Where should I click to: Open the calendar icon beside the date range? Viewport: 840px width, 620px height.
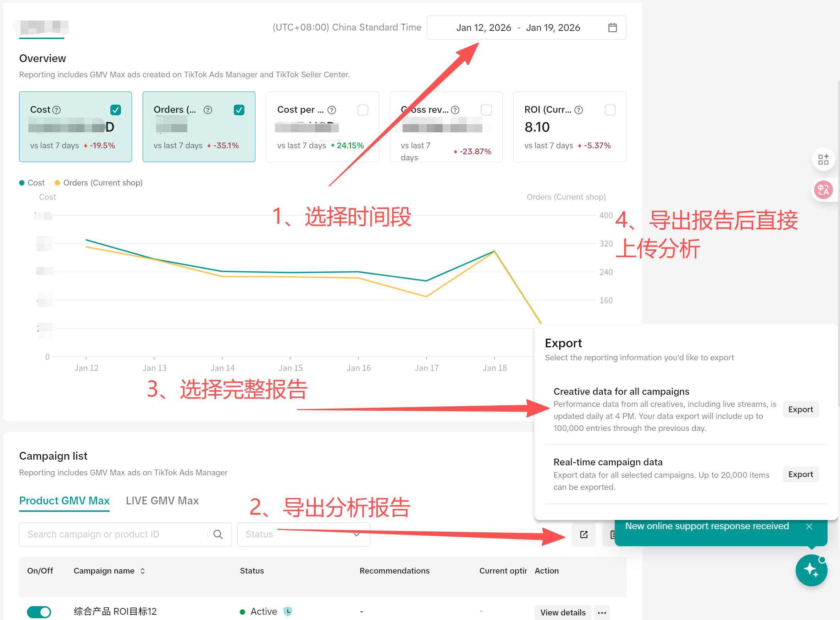[613, 27]
